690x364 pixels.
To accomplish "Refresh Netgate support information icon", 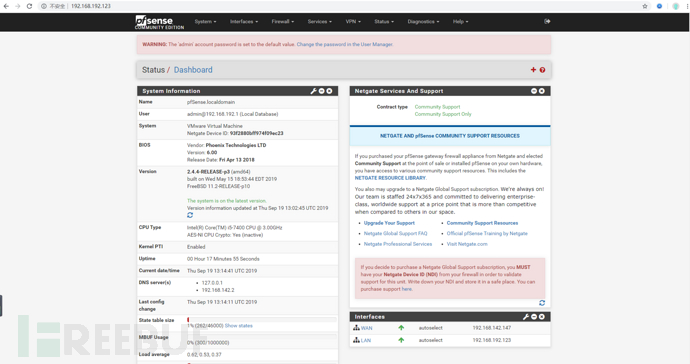I will click(542, 303).
